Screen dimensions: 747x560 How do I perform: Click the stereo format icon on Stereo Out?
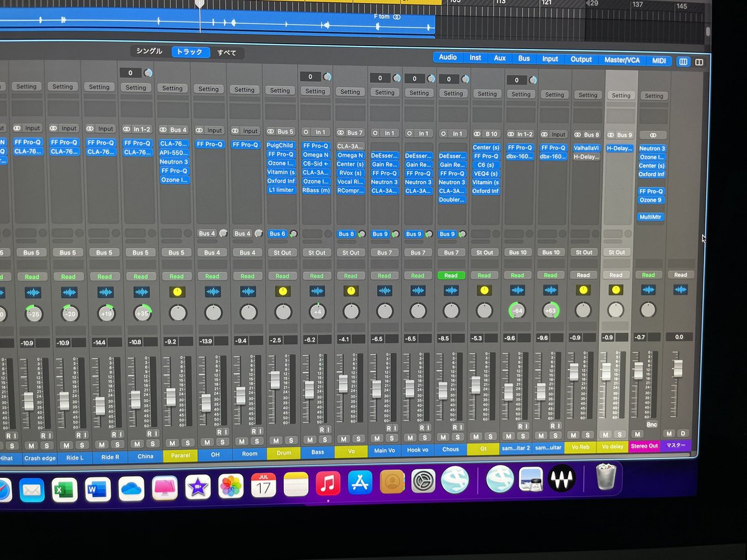pyautogui.click(x=653, y=135)
